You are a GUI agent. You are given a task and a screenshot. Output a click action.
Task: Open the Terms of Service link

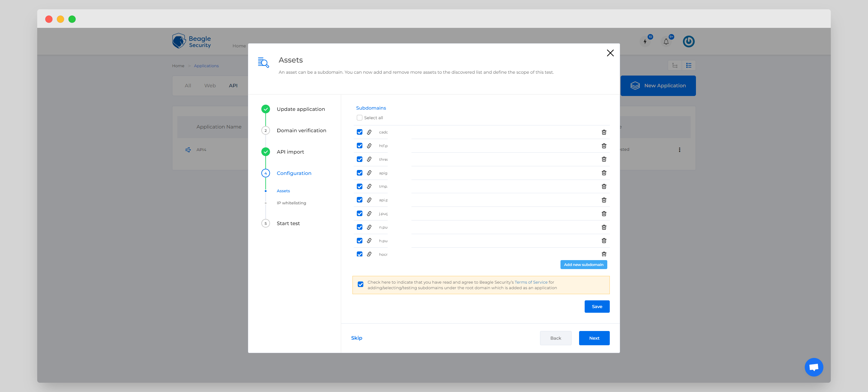[531, 282]
